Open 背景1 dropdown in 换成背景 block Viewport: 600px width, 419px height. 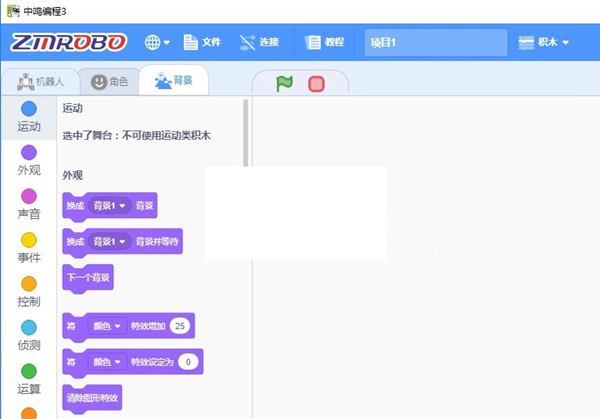click(x=109, y=206)
